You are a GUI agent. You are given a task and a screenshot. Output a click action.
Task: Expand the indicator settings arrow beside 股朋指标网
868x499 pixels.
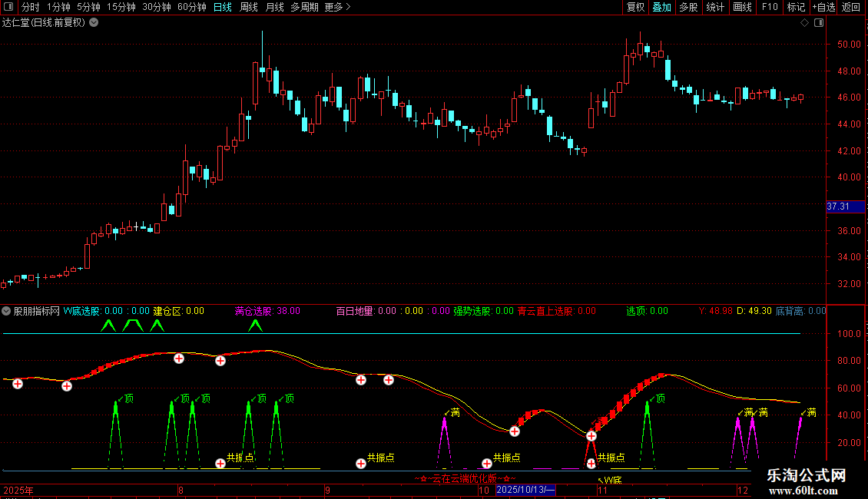[6, 311]
